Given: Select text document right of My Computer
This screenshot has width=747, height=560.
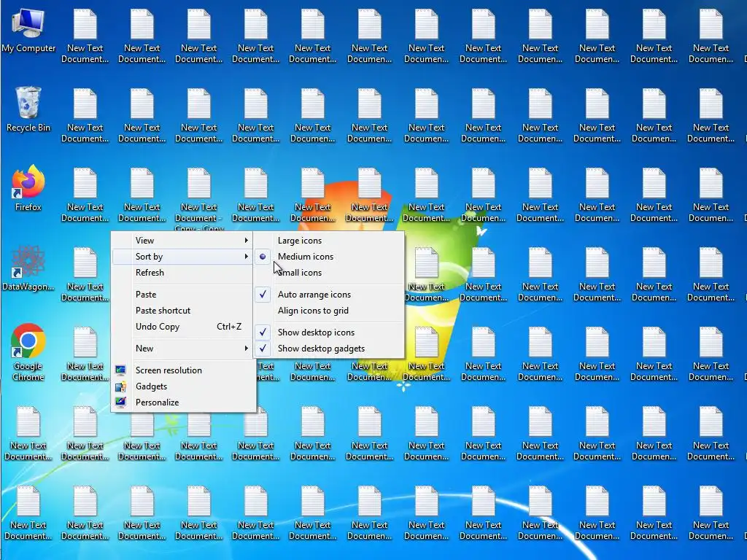Looking at the screenshot, I should [85, 36].
